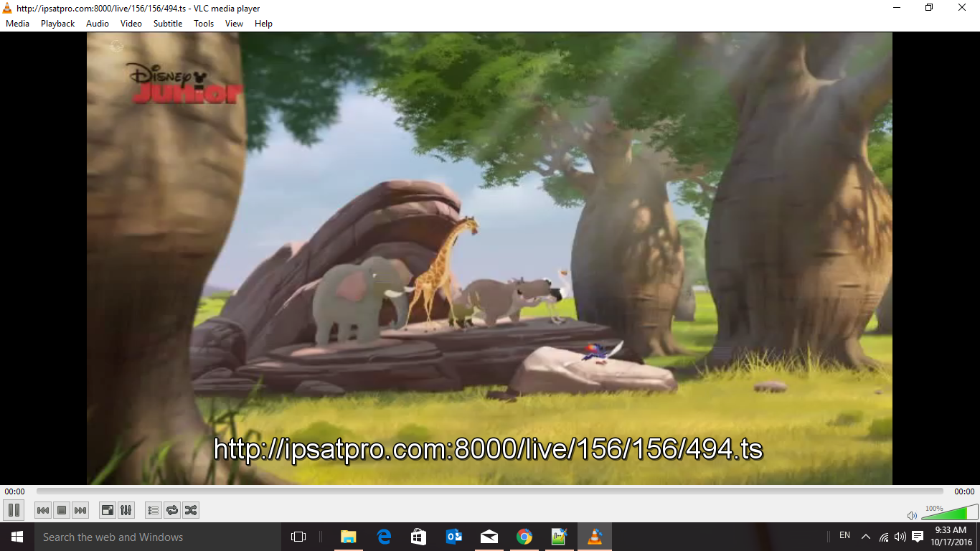
Task: Pause playback with the pause button
Action: (x=14, y=510)
